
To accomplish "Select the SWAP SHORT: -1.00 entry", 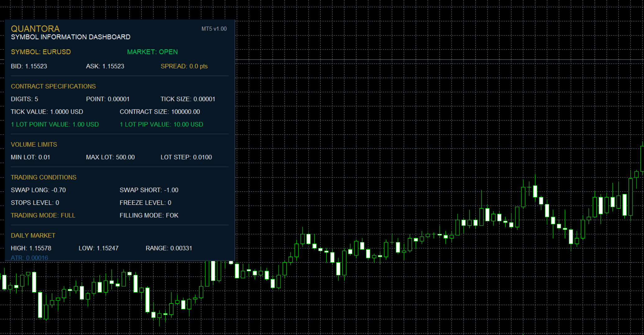I will [149, 190].
